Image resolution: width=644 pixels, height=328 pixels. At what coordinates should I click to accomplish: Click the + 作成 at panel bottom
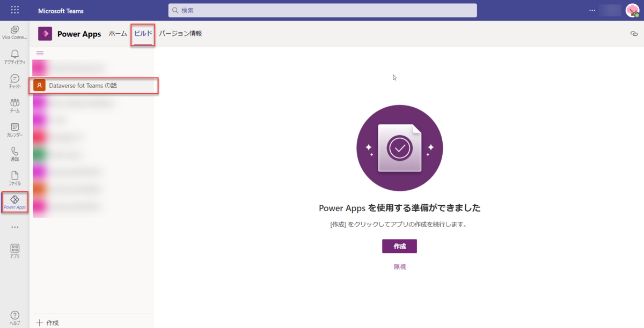click(47, 323)
